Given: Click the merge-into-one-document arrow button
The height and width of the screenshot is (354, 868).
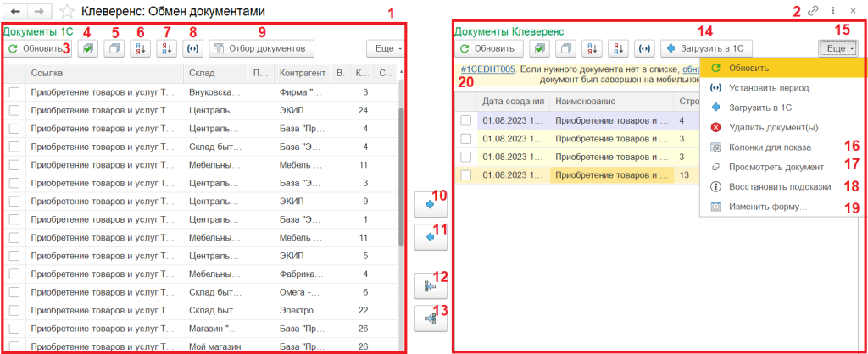Looking at the screenshot, I should (x=430, y=318).
